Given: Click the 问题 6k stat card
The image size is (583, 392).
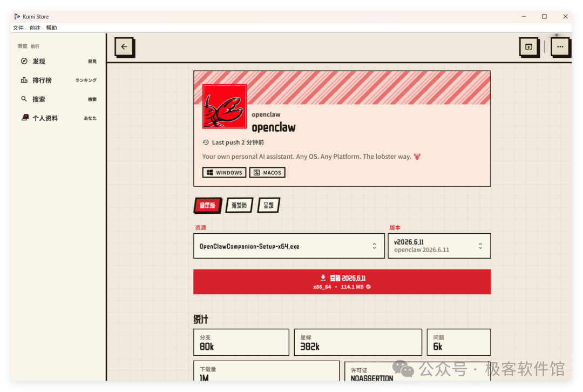Looking at the screenshot, I should 459,342.
